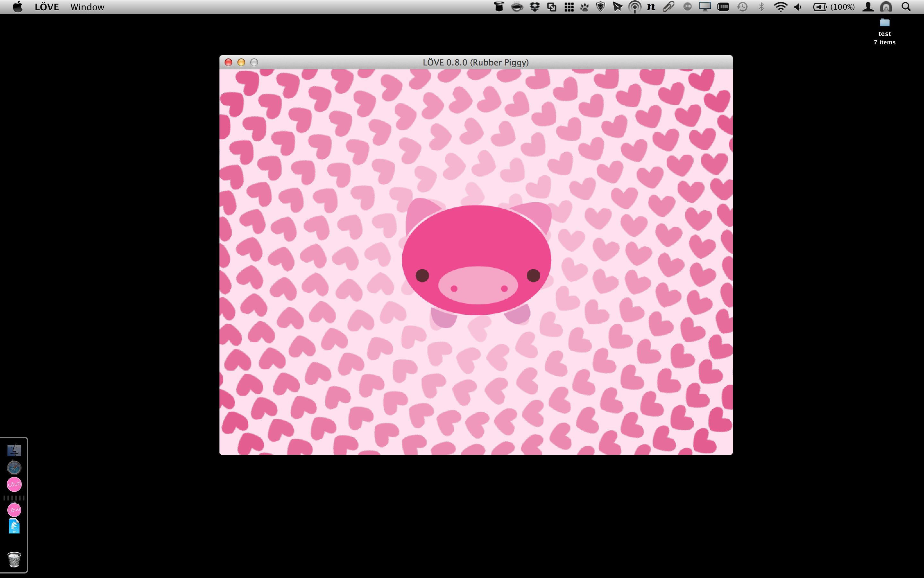
Task: Open the Dropbox menu bar icon
Action: [535, 7]
